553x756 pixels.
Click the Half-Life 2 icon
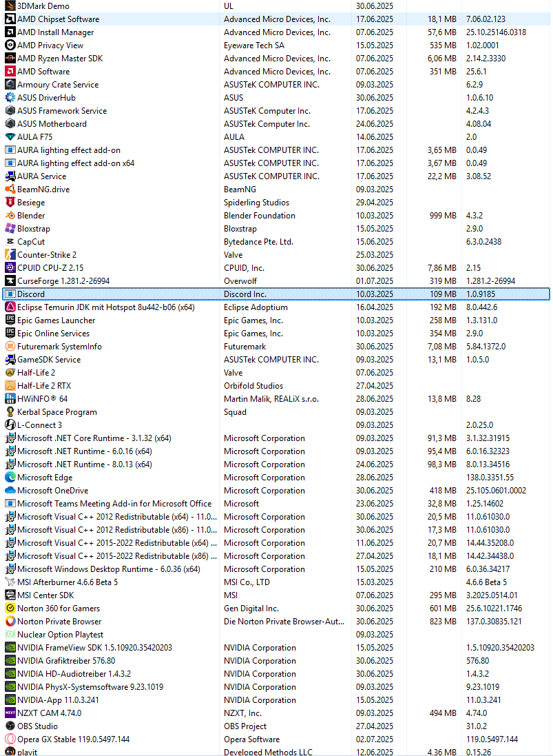pos(10,373)
